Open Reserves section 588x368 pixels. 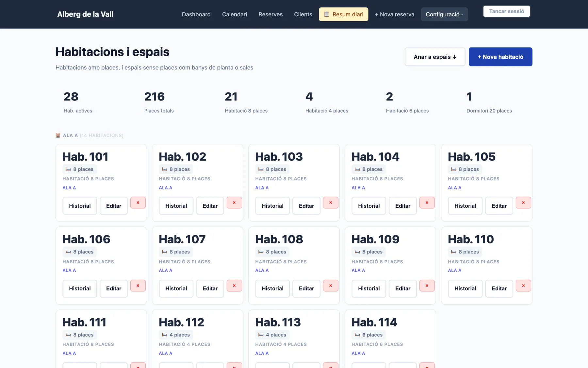pyautogui.click(x=270, y=14)
